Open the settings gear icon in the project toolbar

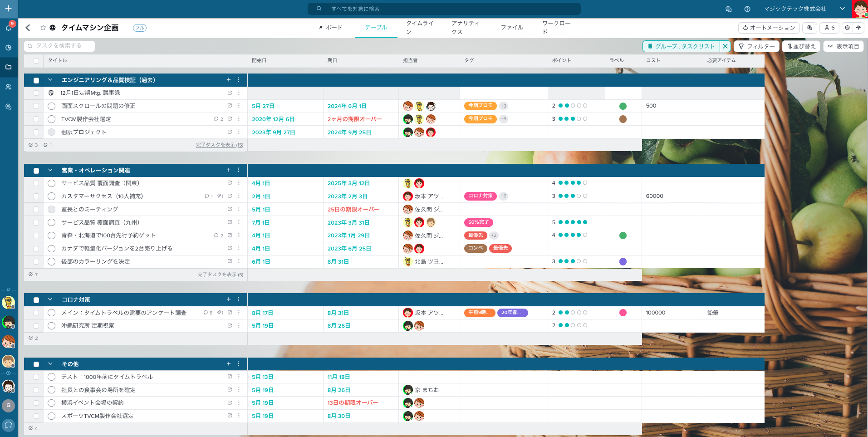pyautogui.click(x=847, y=28)
